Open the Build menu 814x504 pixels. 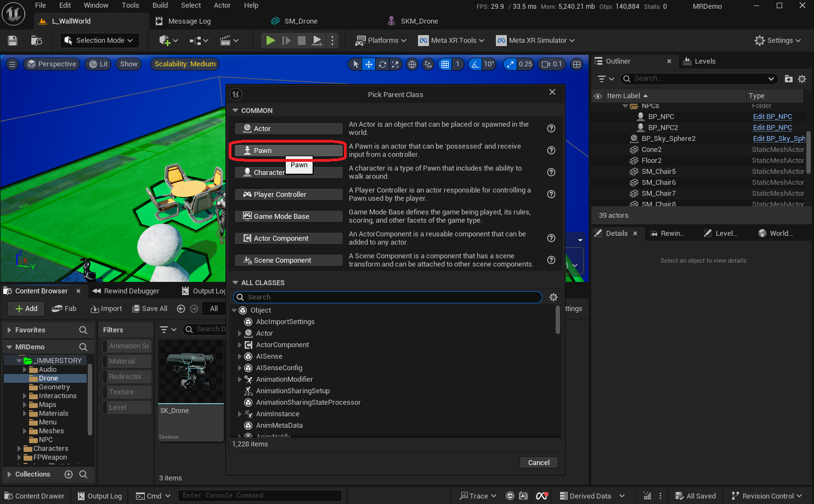click(160, 5)
